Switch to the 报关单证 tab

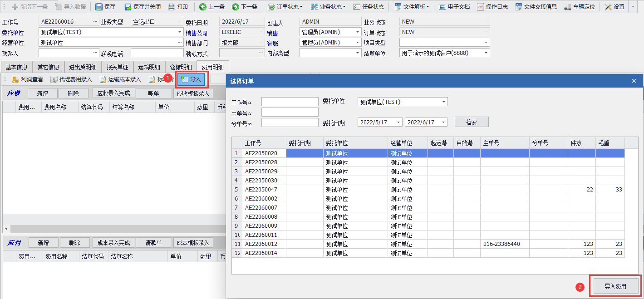coord(117,67)
